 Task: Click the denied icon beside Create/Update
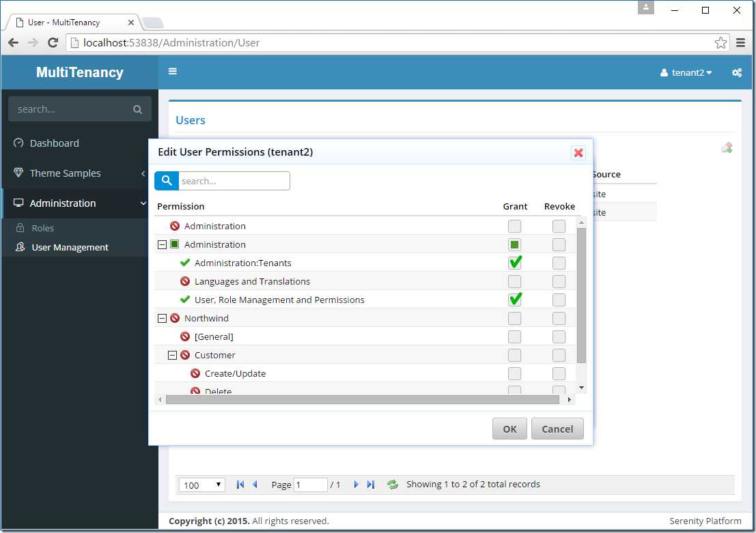[x=195, y=373]
